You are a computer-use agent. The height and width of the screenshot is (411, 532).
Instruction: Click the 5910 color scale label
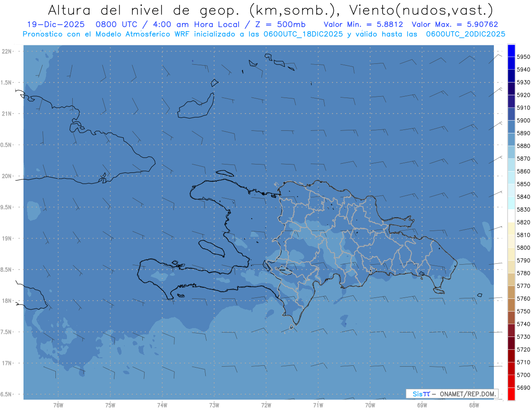[x=523, y=108]
